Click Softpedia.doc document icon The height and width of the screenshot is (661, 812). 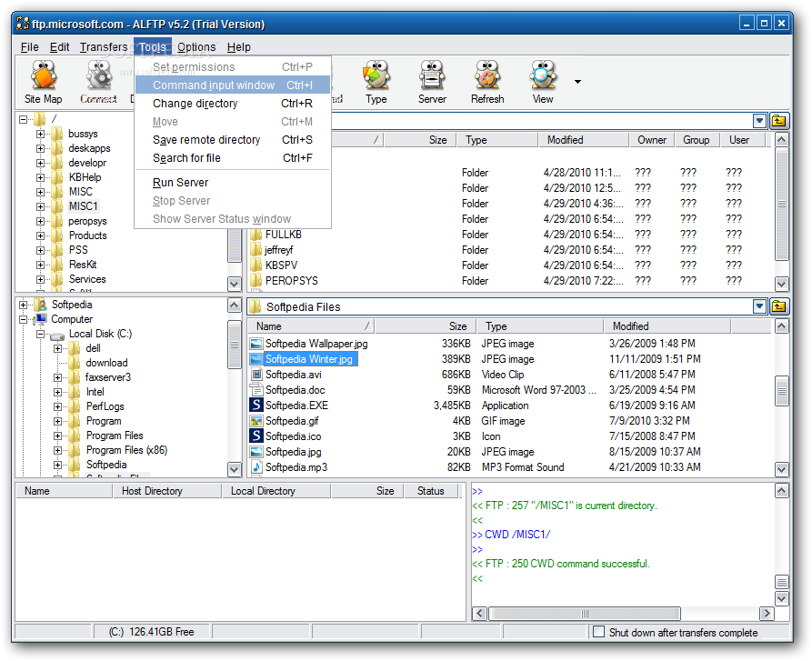(256, 390)
